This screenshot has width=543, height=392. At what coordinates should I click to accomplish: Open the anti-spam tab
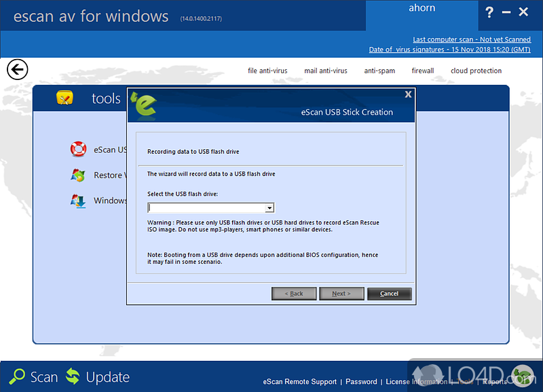tap(379, 71)
